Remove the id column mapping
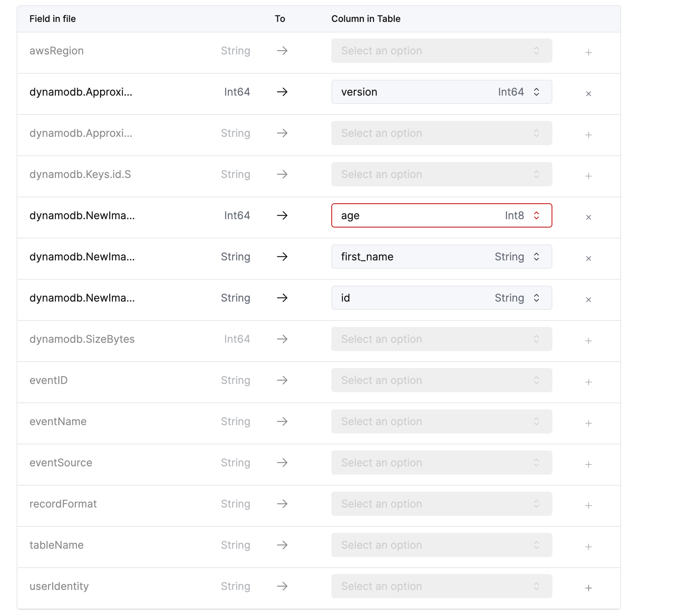The width and height of the screenshot is (674, 616). point(588,300)
